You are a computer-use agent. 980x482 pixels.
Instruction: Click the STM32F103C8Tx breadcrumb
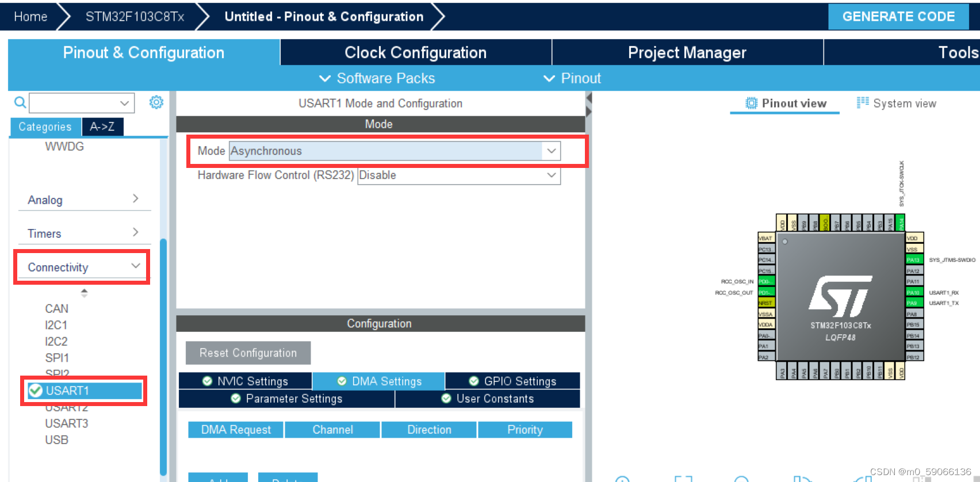[x=135, y=17]
